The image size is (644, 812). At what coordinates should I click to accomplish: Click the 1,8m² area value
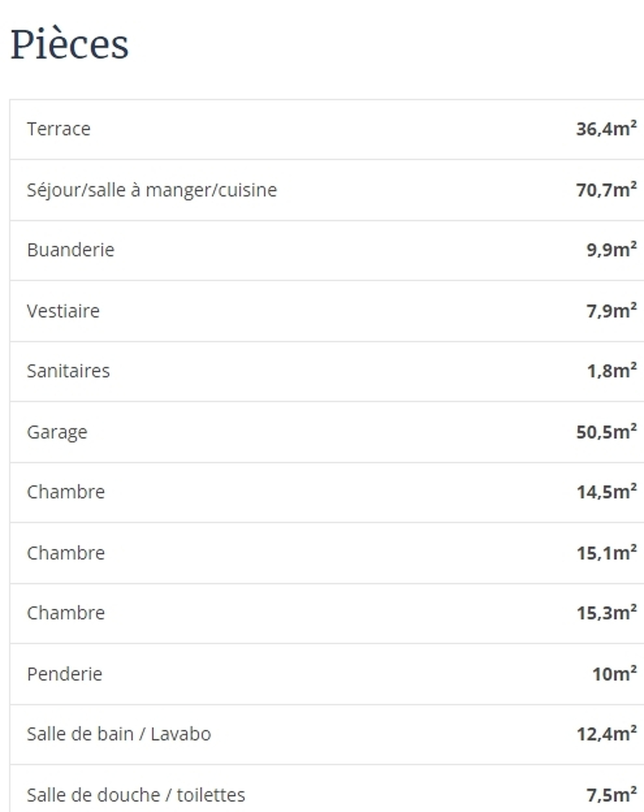click(612, 371)
